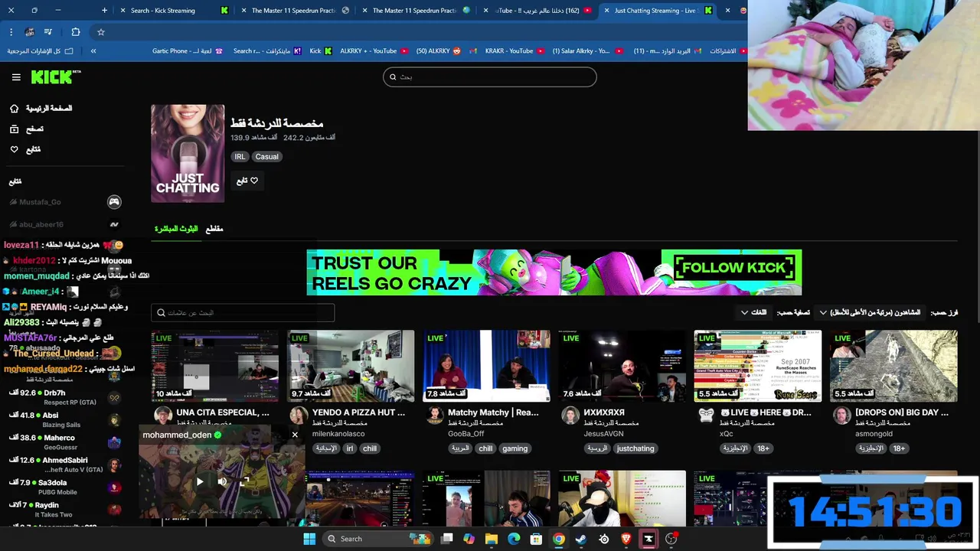Viewport: 980px width, 551px height.
Task: Select the IRL tag chip
Action: click(x=240, y=157)
